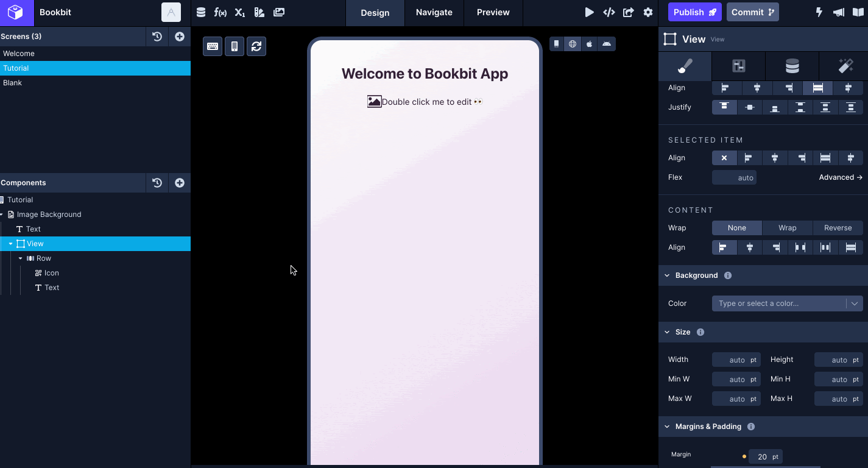Open the Preview tab
The height and width of the screenshot is (468, 868).
point(492,12)
